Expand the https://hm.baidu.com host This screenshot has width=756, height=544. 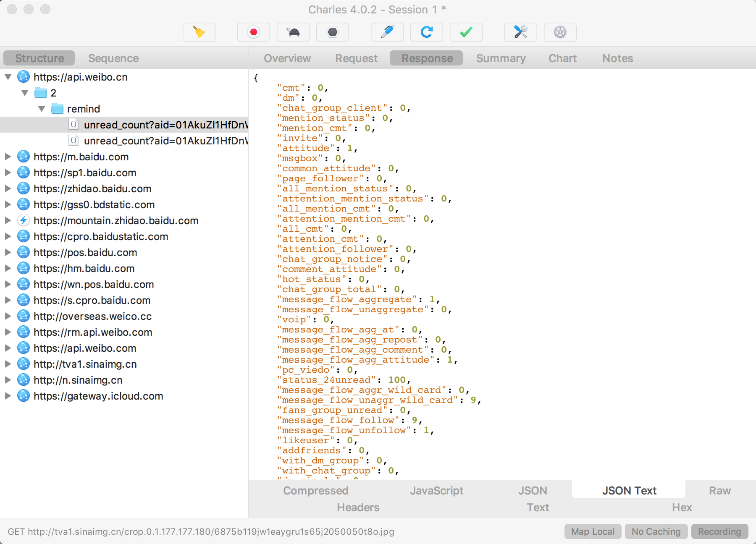point(8,268)
